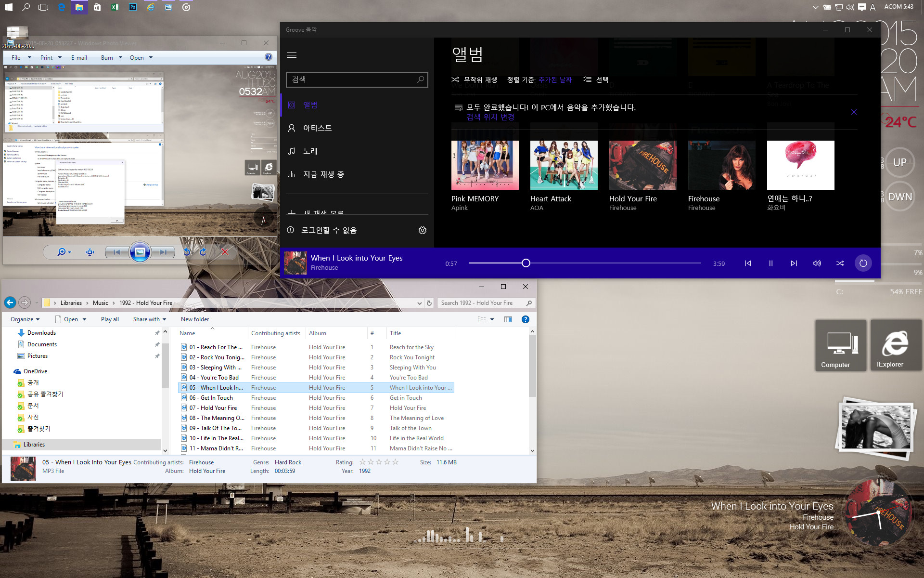Viewport: 924px width, 578px height.
Task: Open 연애는 하니..? album cover
Action: coord(801,165)
